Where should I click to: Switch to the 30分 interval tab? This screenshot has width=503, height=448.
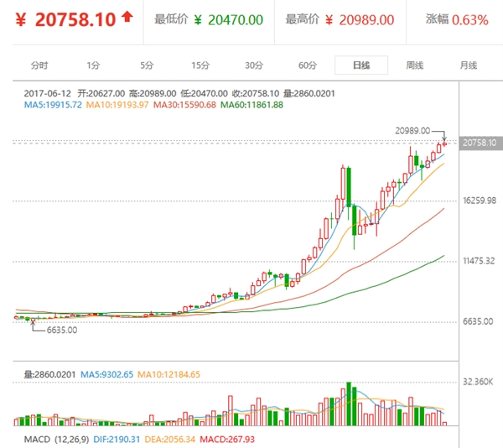[x=254, y=65]
